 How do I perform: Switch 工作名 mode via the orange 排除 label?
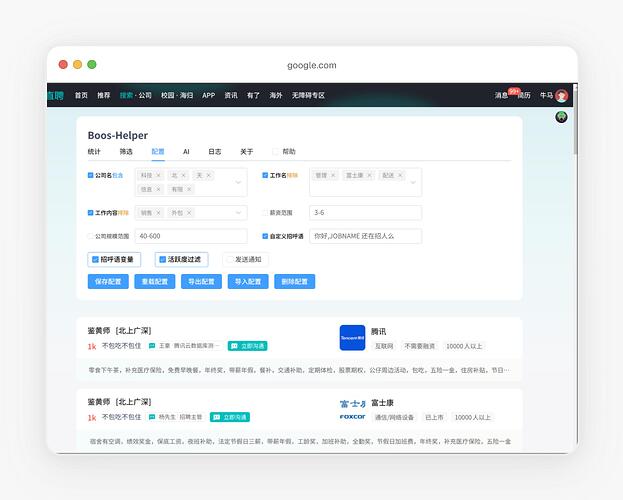point(292,175)
